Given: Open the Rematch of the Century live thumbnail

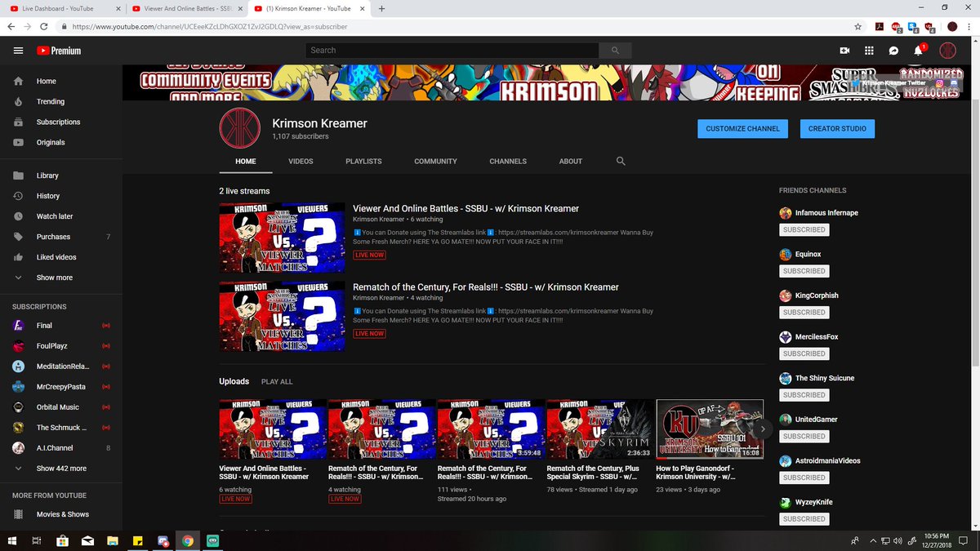Looking at the screenshot, I should click(x=282, y=316).
